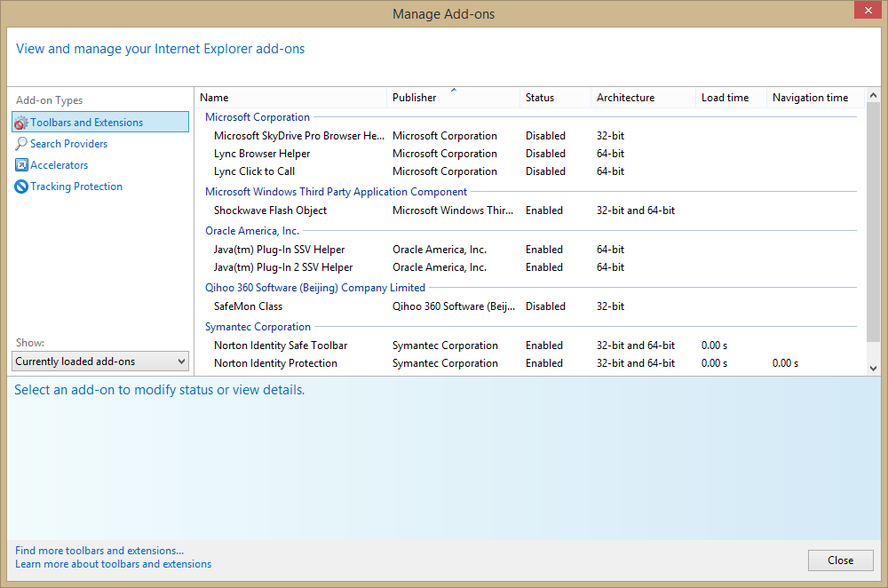Image resolution: width=888 pixels, height=588 pixels.
Task: Sort add-ons by Publisher column header
Action: pyautogui.click(x=453, y=98)
